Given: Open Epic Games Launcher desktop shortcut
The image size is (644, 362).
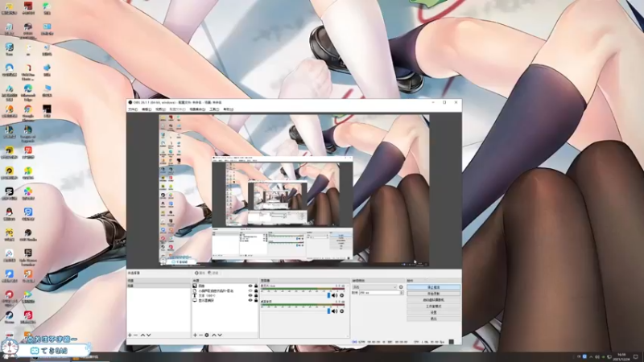Looking at the screenshot, I should click(x=28, y=257).
